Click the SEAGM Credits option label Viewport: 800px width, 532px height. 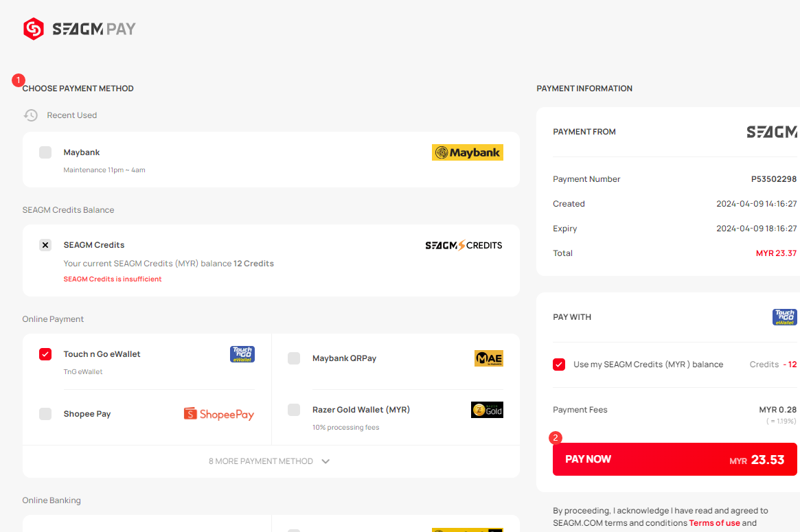[94, 245]
